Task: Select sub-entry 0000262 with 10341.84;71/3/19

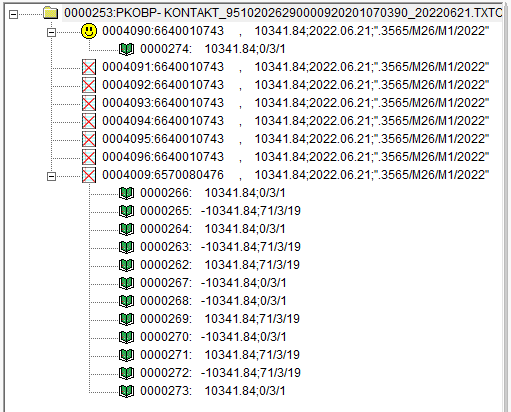Action: [x=220, y=265]
